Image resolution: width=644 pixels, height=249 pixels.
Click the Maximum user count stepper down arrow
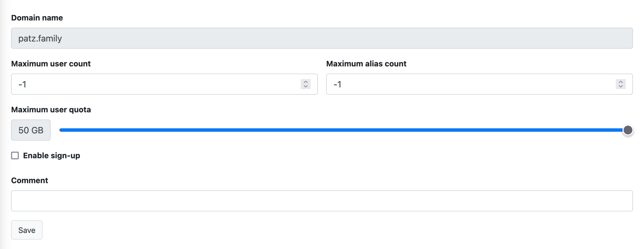[305, 87]
